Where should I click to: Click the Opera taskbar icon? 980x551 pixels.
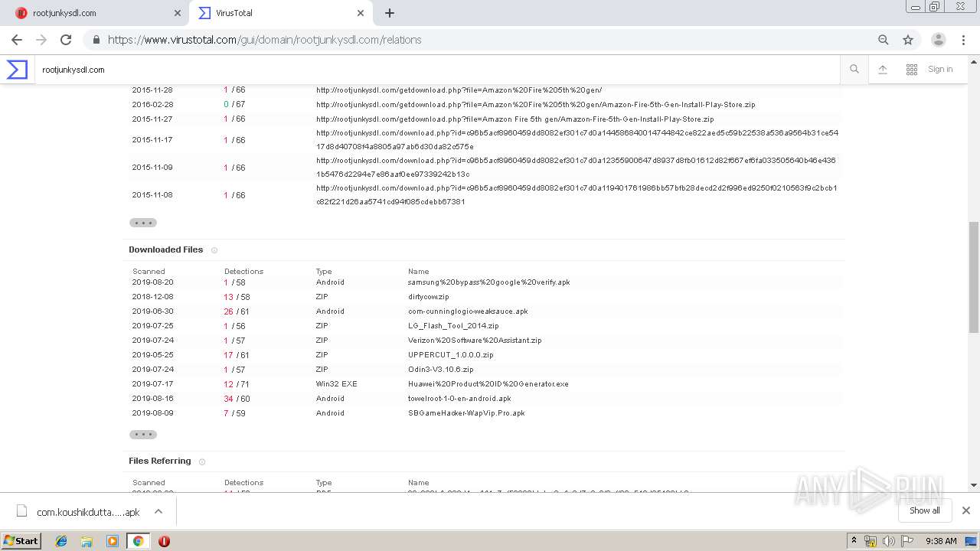164,541
